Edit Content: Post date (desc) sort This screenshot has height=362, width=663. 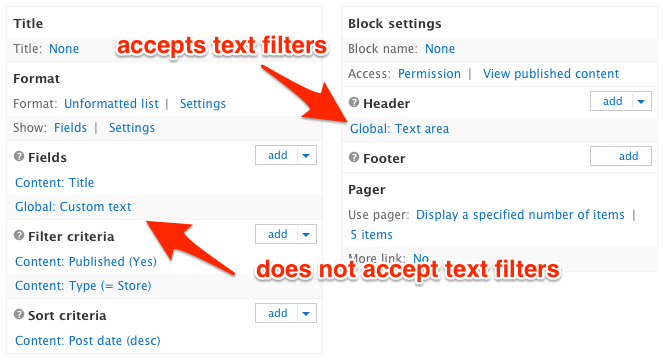tap(88, 341)
